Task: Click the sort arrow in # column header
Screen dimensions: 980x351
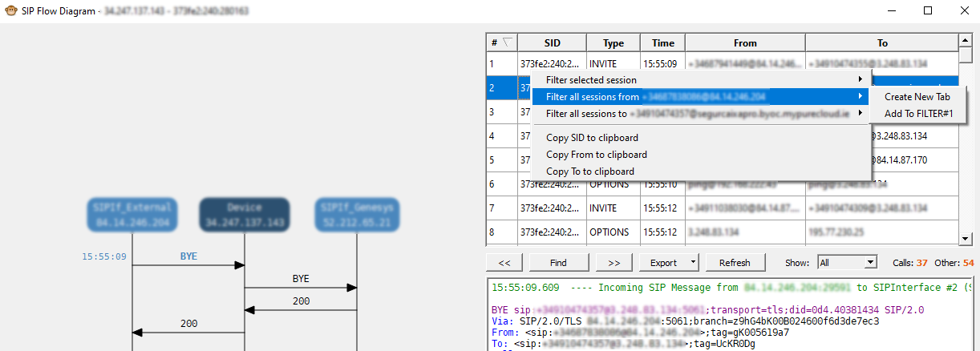Action: coord(507,42)
